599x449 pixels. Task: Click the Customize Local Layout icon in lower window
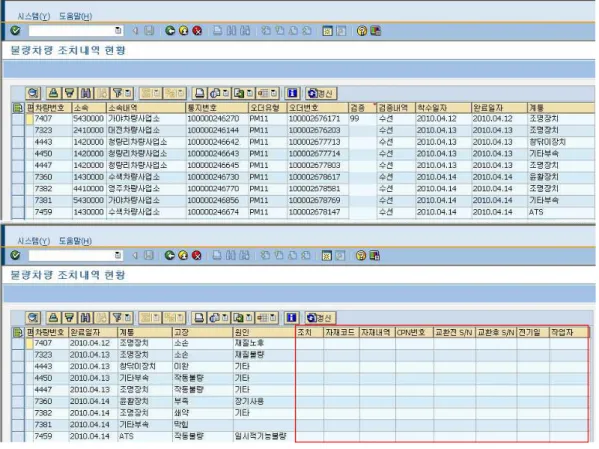(x=375, y=255)
